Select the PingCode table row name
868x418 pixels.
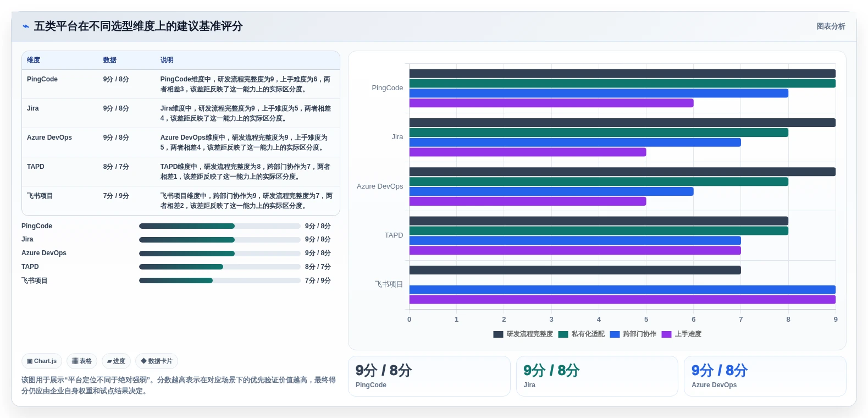[x=42, y=79]
